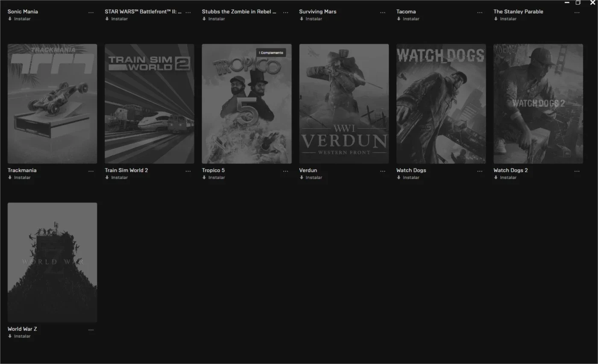Viewport: 598px width, 364px height.
Task: Open the Watch Dogs game cover
Action: pyautogui.click(x=441, y=104)
